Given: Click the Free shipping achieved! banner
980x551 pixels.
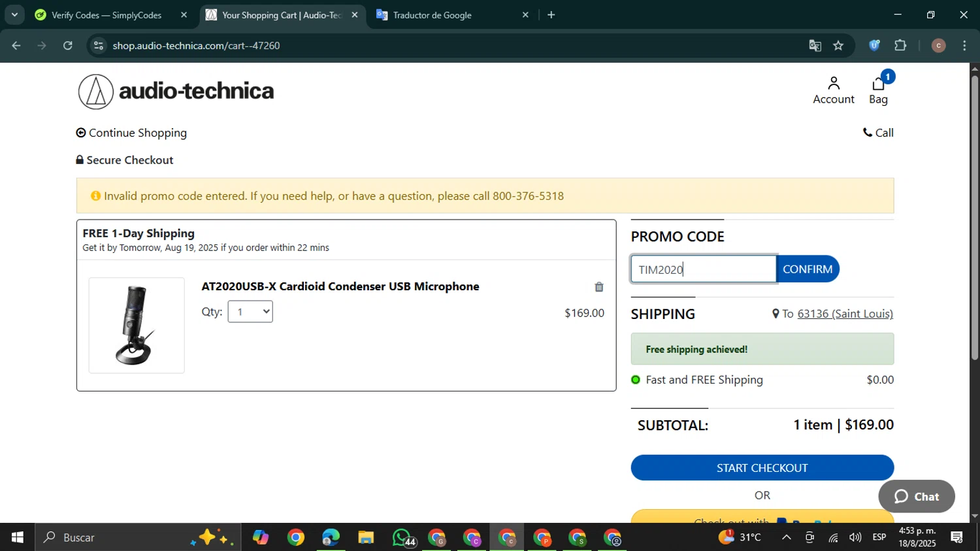Looking at the screenshot, I should 762,349.
